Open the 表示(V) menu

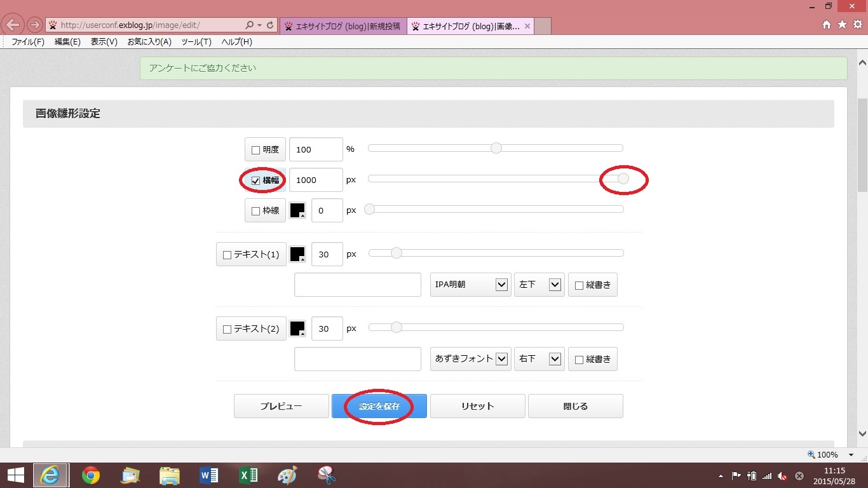pos(104,42)
